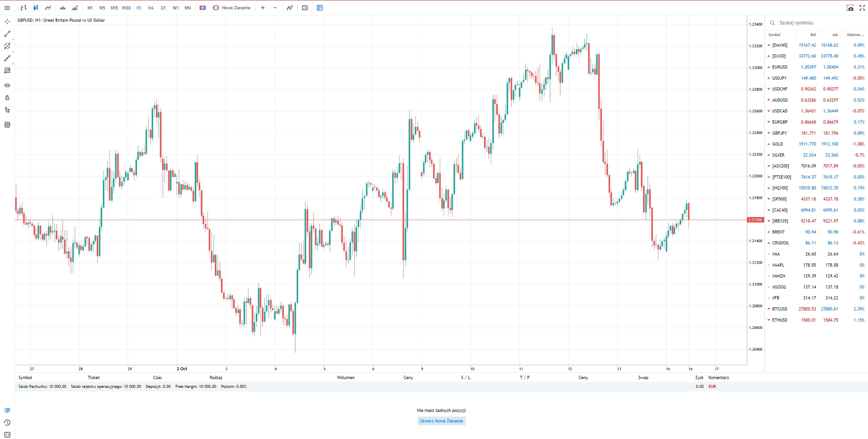Image resolution: width=868 pixels, height=439 pixels.
Task: Set timeframe to M1
Action: point(90,8)
